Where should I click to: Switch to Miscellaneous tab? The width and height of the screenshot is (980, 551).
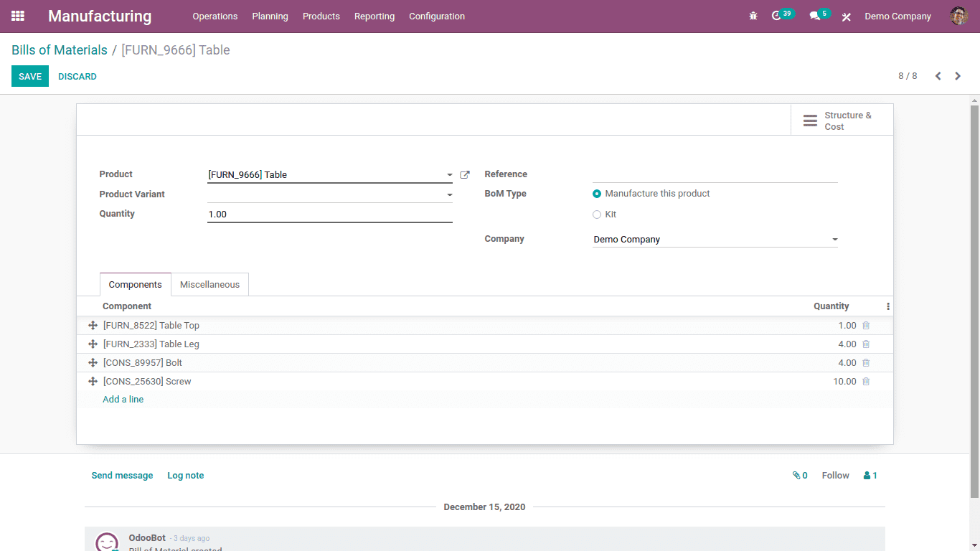209,285
